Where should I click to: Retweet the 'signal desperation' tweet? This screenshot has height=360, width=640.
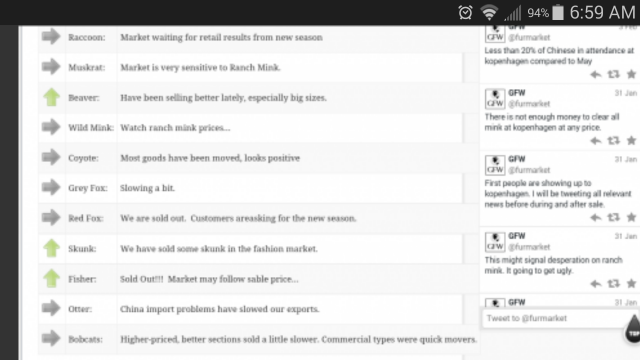click(x=613, y=284)
